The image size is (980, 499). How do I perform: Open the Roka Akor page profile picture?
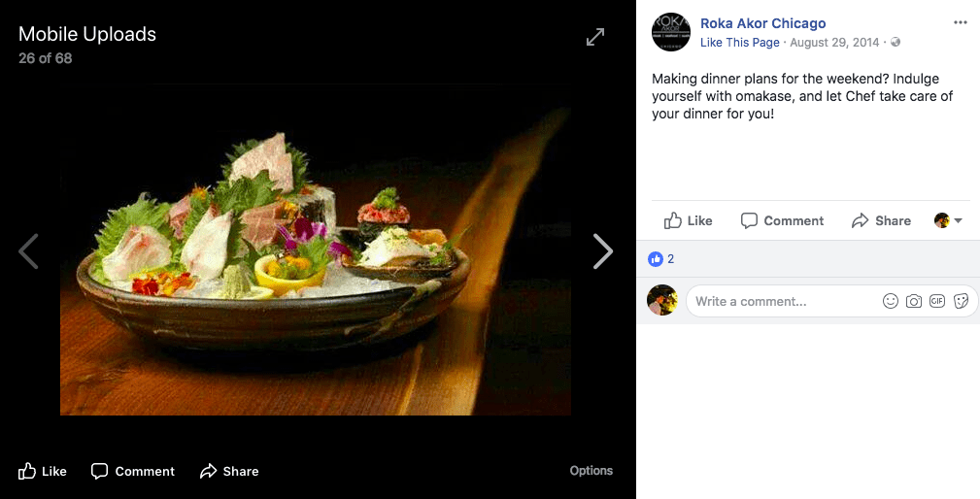pyautogui.click(x=670, y=32)
